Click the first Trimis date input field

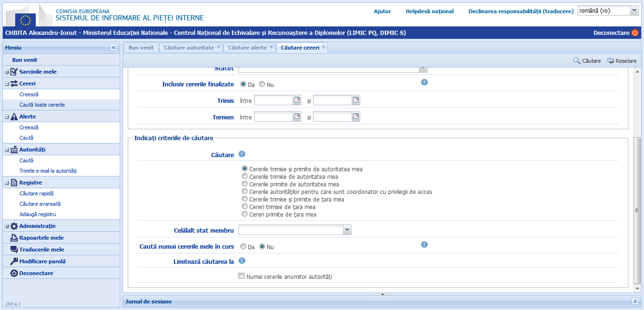[273, 100]
